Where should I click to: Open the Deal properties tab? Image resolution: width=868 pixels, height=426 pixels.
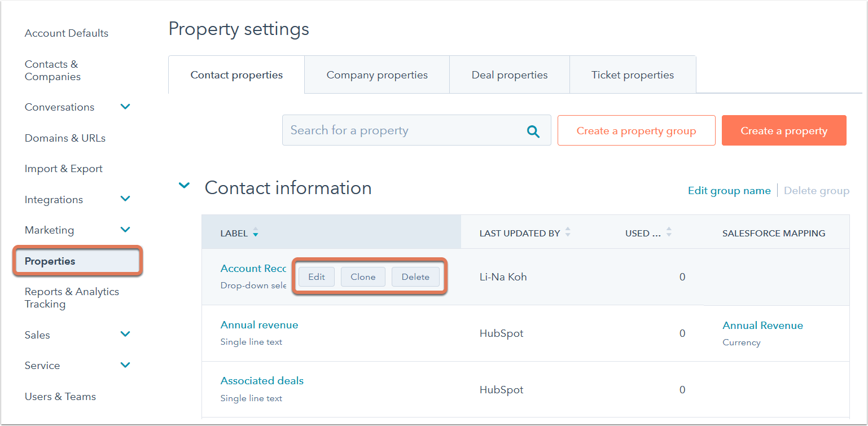[510, 74]
